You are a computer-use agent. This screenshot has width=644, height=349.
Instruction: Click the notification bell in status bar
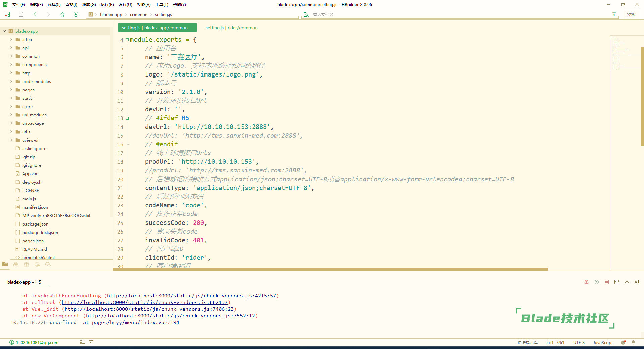(633, 342)
